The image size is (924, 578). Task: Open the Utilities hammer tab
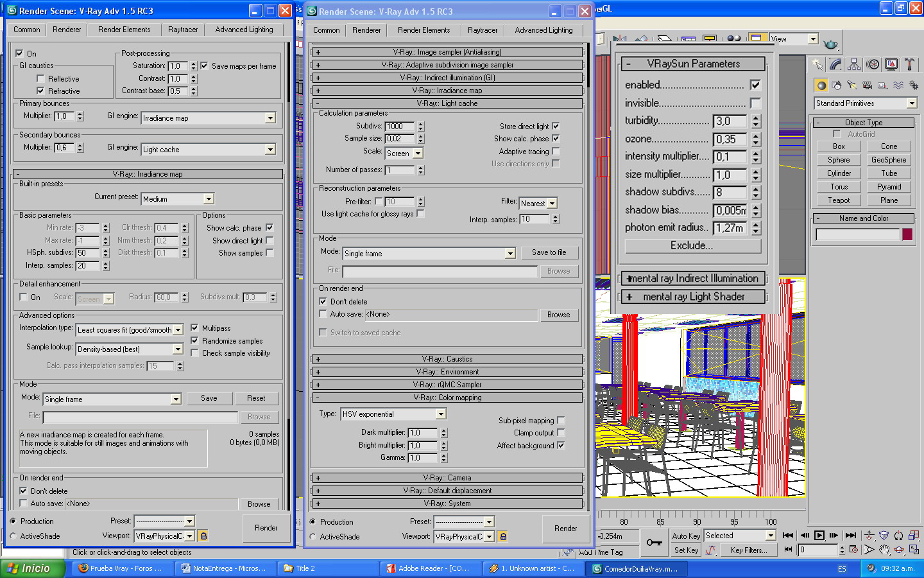click(x=909, y=64)
